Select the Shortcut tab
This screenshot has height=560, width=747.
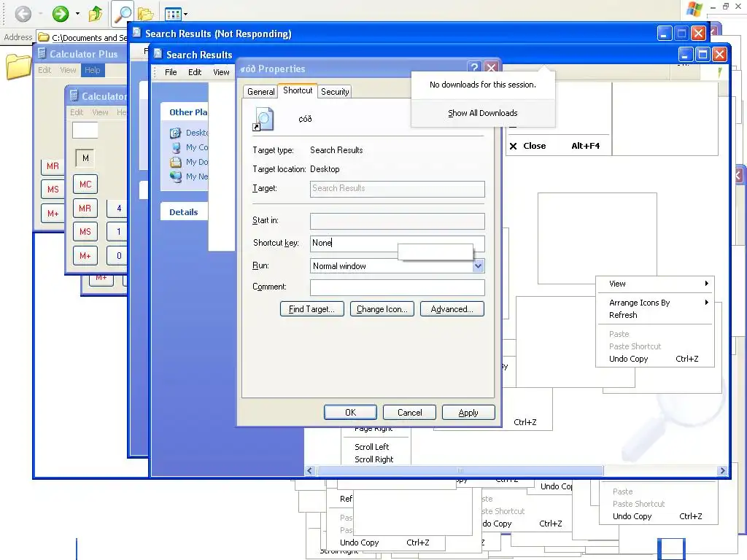tap(298, 90)
